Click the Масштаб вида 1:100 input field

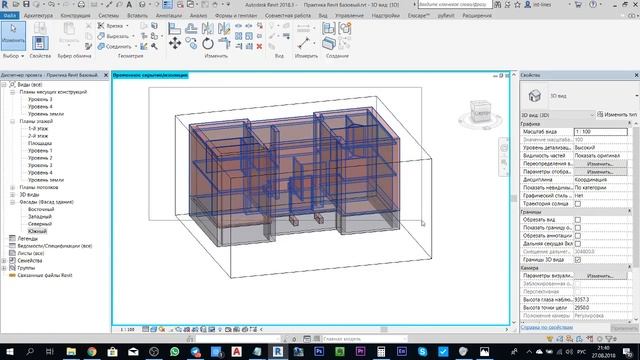600,131
